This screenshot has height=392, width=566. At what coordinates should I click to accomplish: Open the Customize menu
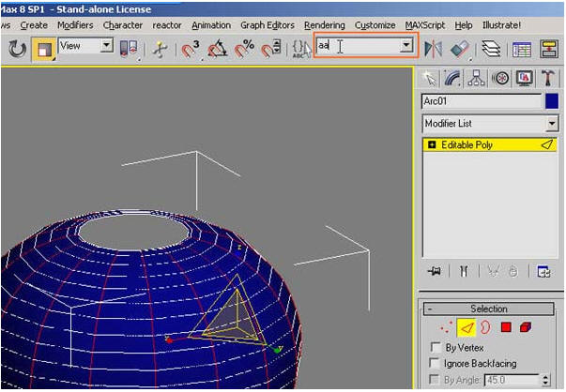point(375,25)
